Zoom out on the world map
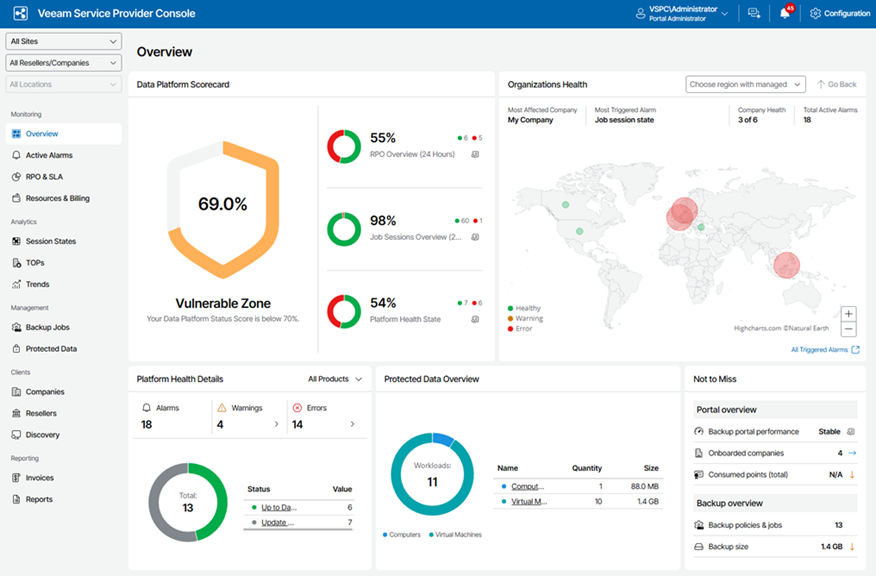This screenshot has width=876, height=576. 848,329
